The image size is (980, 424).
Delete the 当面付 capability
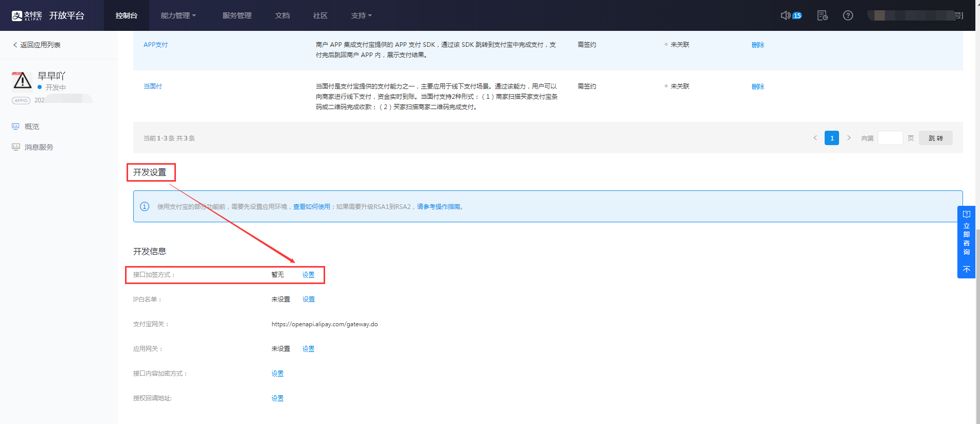pyautogui.click(x=758, y=86)
